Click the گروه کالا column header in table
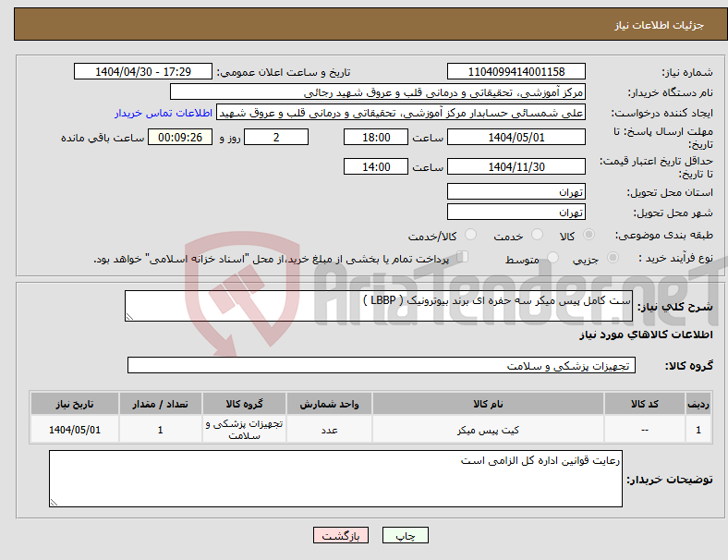 (x=244, y=404)
